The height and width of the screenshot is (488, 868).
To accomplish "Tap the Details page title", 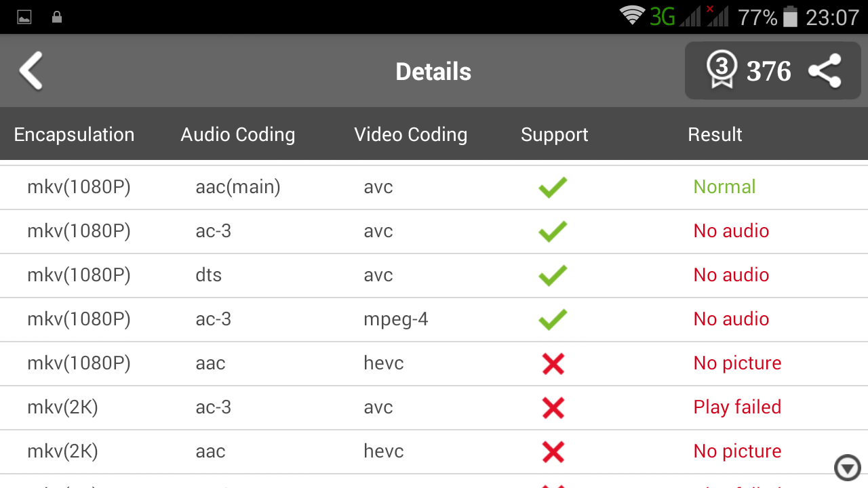I will pos(433,72).
